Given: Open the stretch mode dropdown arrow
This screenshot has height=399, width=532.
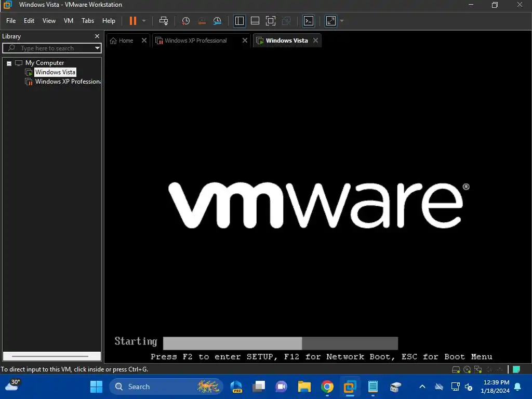Looking at the screenshot, I should 342,21.
